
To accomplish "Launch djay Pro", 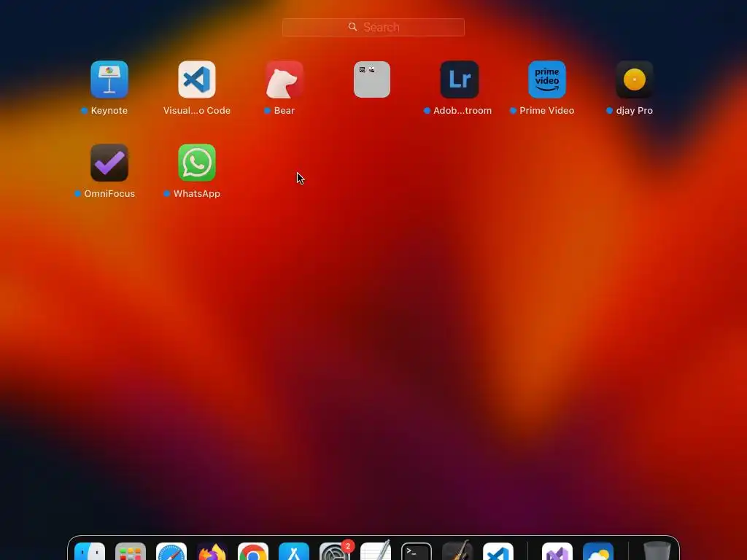I will pos(635,79).
